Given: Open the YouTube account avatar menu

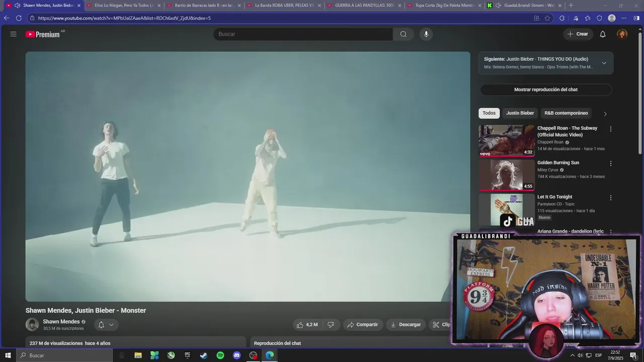Looking at the screenshot, I should (622, 34).
